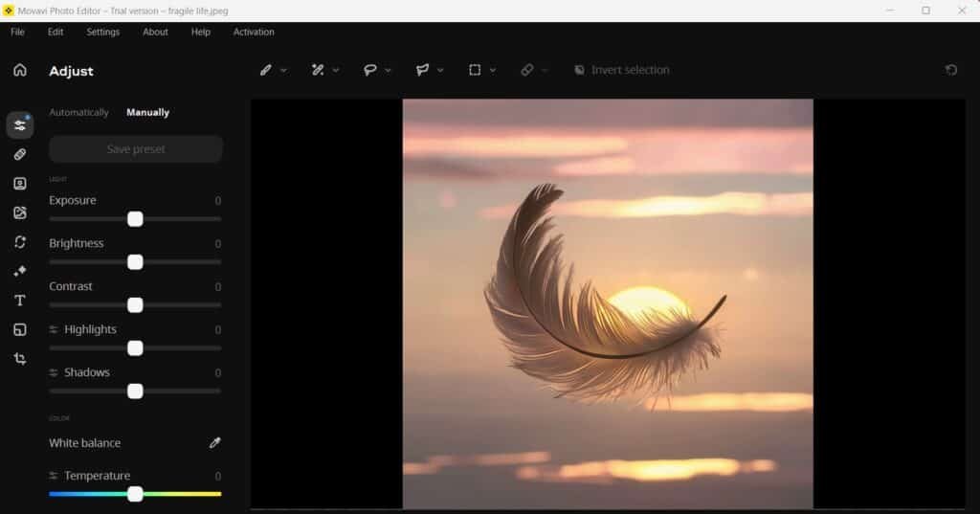Select the selection brush tool

click(266, 70)
